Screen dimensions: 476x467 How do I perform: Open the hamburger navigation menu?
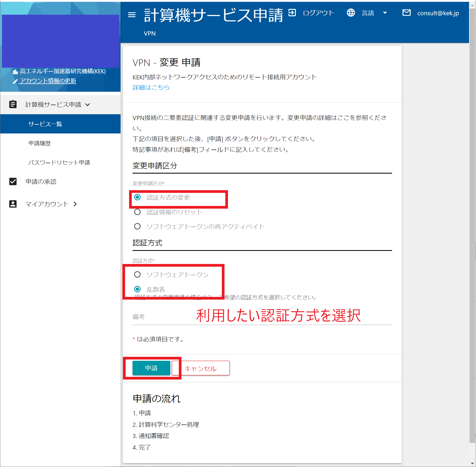(132, 15)
